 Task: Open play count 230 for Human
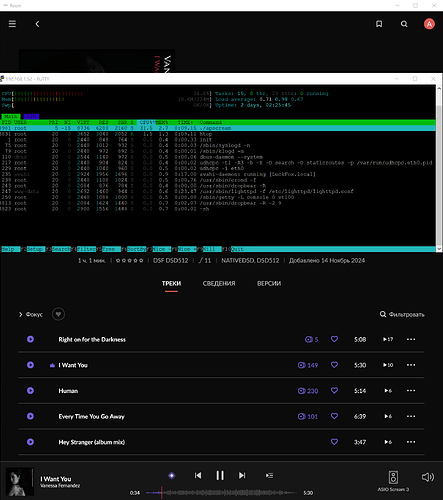[308, 391]
